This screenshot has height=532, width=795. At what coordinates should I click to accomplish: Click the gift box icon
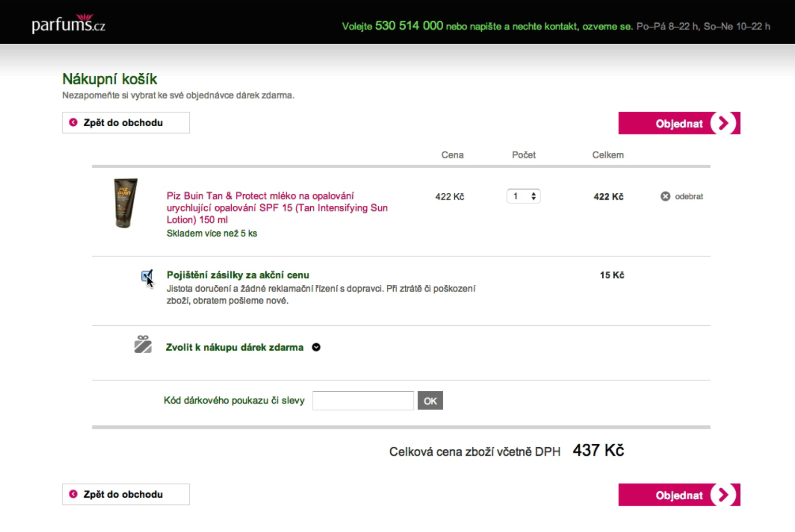pos(143,345)
